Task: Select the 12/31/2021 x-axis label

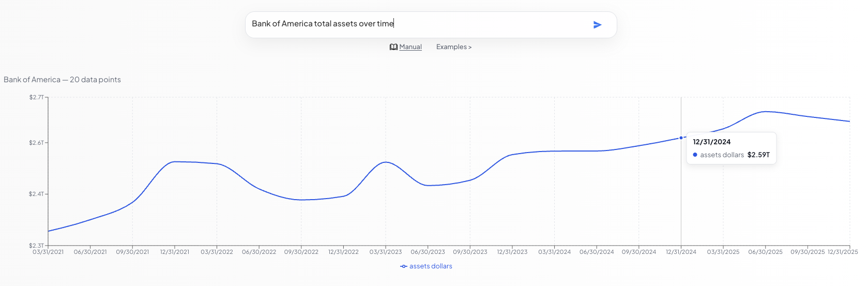Action: point(175,252)
